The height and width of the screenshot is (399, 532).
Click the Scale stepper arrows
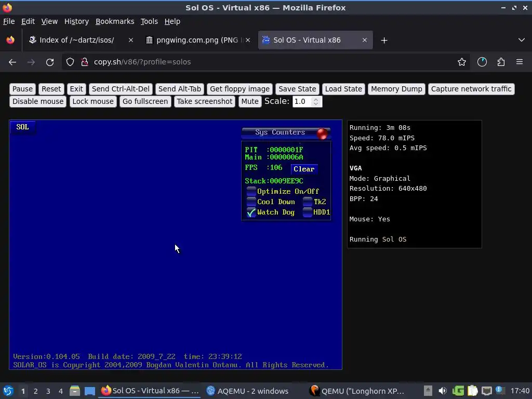coord(316,101)
